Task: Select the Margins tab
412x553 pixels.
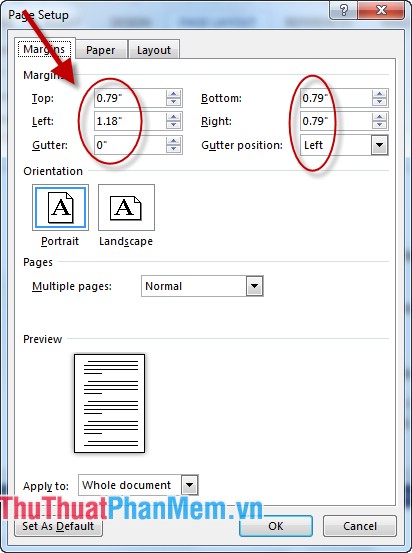Action: click(x=44, y=49)
